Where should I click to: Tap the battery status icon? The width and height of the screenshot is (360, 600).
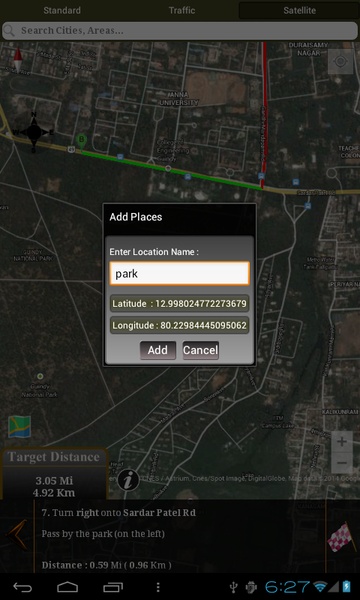(346, 587)
